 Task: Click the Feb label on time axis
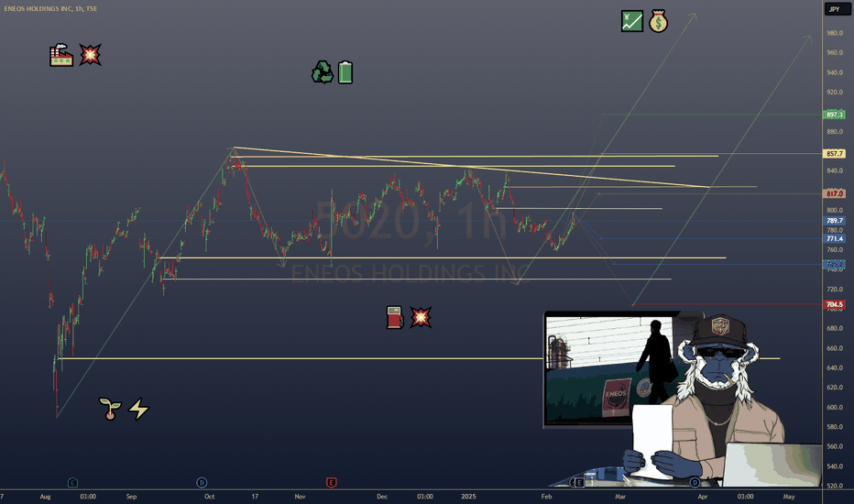546,497
